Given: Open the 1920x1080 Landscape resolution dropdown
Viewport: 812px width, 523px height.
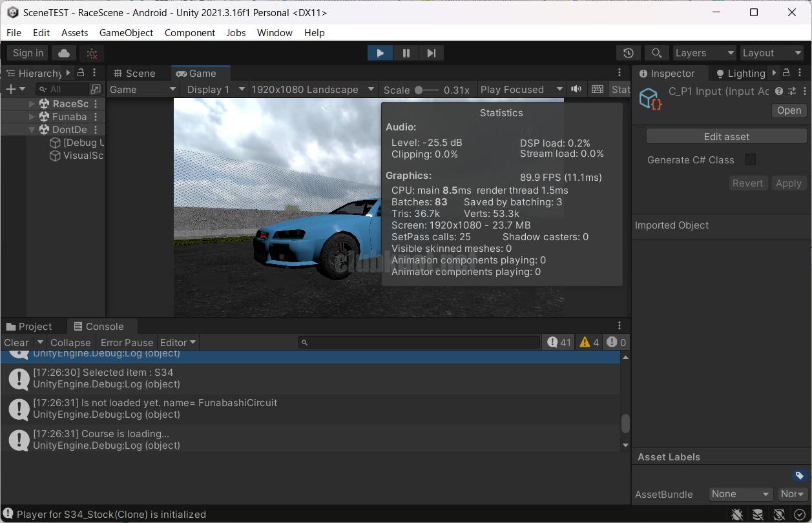Looking at the screenshot, I should 313,89.
